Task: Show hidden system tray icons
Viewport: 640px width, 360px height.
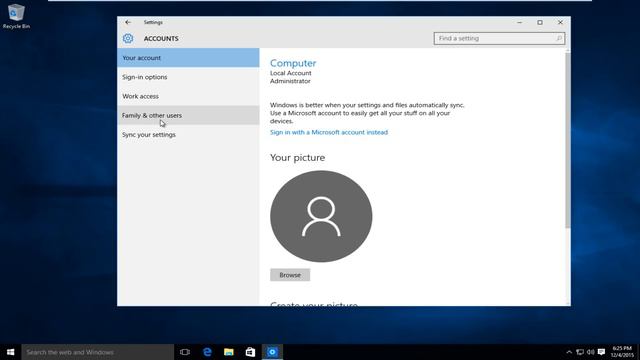Action: pos(569,352)
